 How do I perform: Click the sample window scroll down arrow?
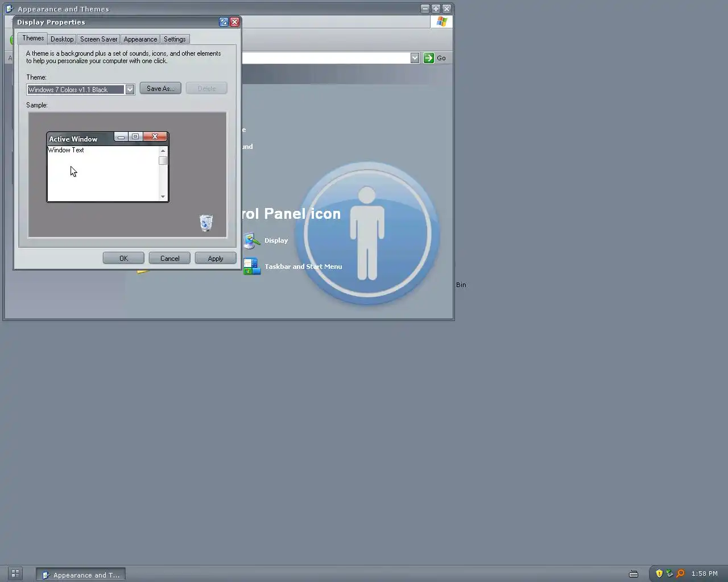(163, 197)
